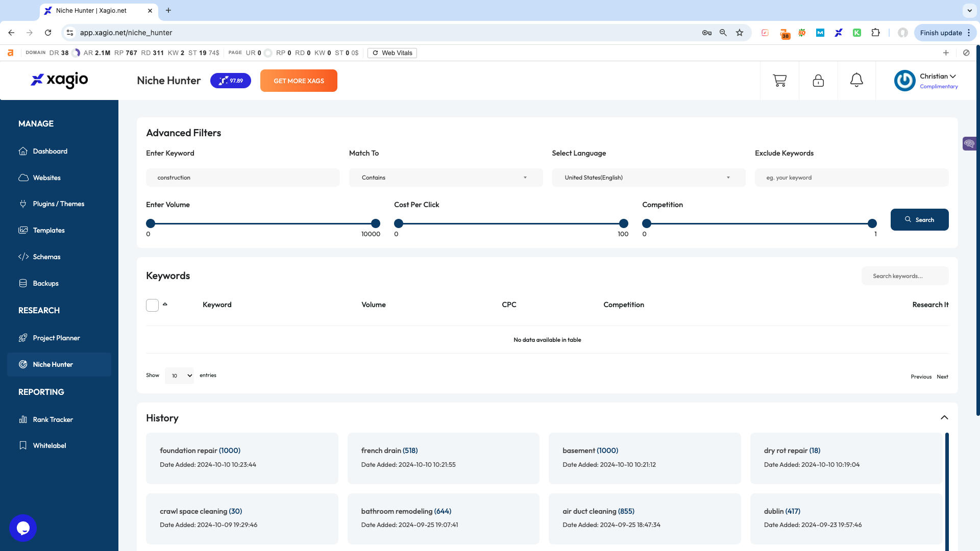The width and height of the screenshot is (980, 551).
Task: Open Whitelabel page
Action: (50, 445)
